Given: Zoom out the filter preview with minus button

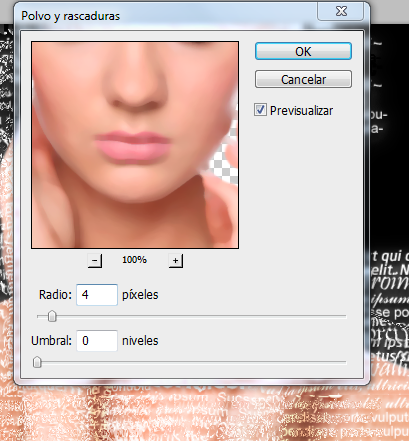Looking at the screenshot, I should [95, 260].
